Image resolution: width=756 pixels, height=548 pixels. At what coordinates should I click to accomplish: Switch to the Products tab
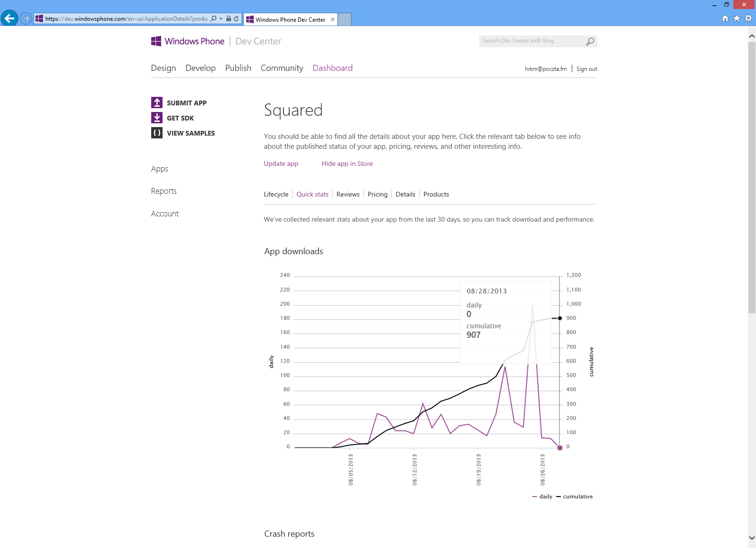pyautogui.click(x=436, y=194)
